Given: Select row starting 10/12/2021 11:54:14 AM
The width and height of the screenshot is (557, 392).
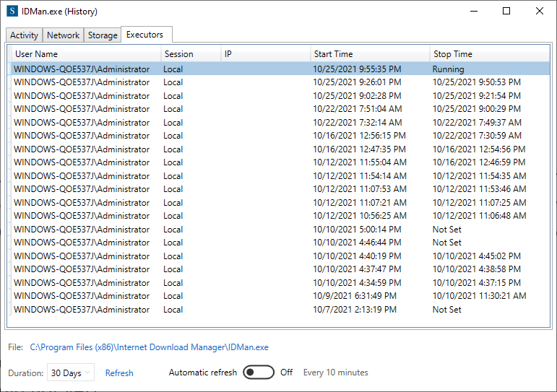Looking at the screenshot, I should click(x=280, y=175).
